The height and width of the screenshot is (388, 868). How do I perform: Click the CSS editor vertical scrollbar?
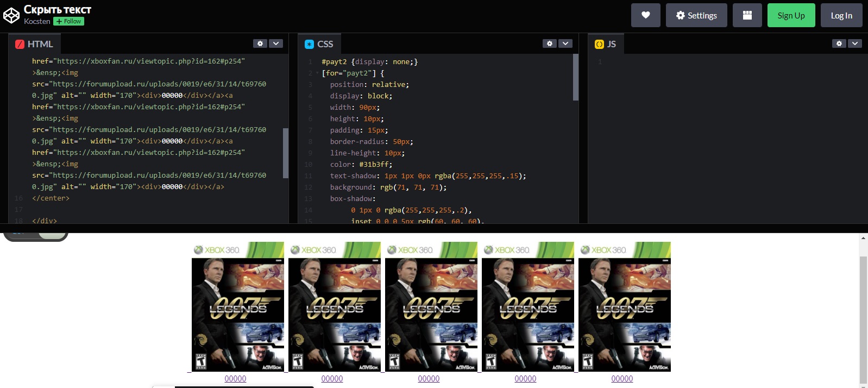(576, 77)
